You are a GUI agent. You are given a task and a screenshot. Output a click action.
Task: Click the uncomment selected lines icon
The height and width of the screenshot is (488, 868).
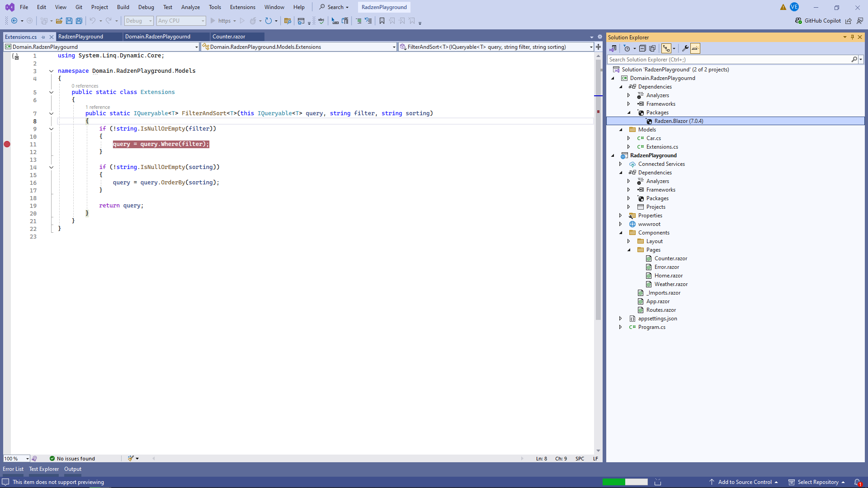tap(368, 21)
